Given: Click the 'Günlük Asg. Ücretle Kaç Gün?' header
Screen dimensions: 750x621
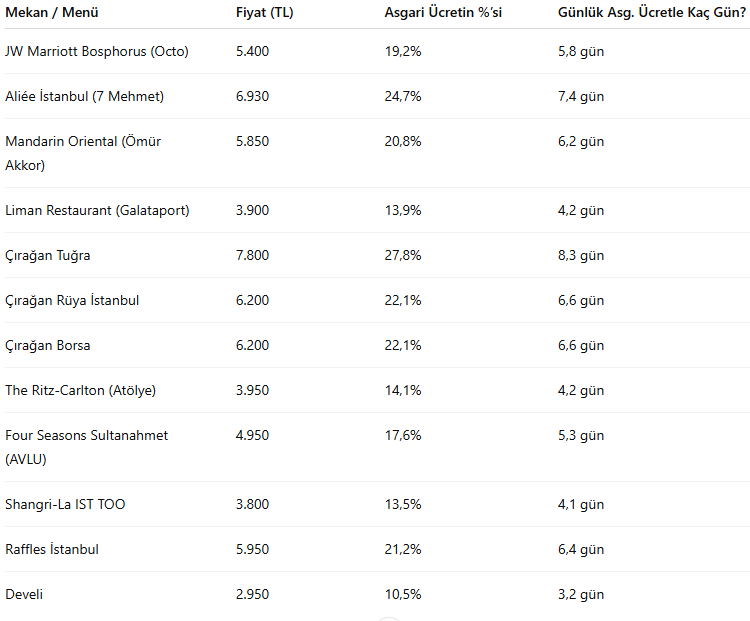Looking at the screenshot, I should [652, 13].
